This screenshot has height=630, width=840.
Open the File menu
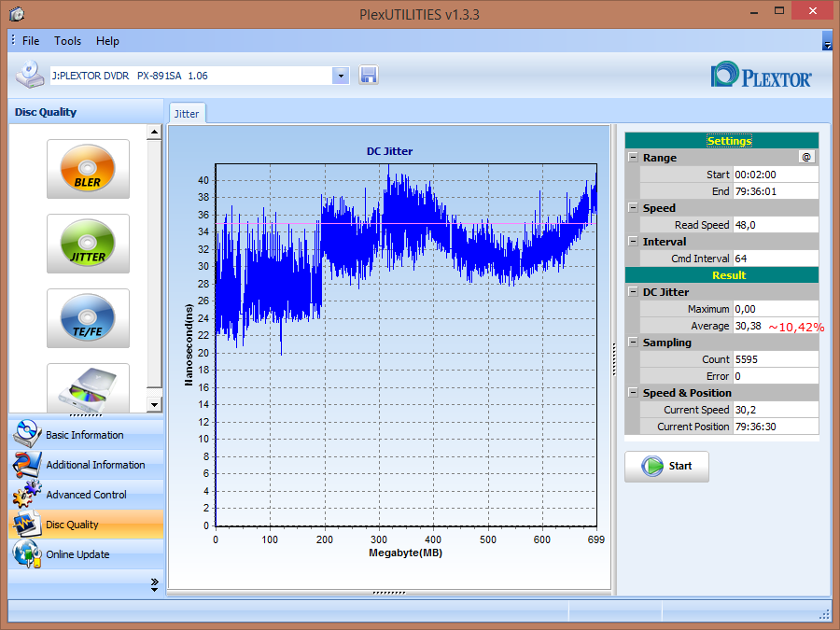tap(31, 41)
